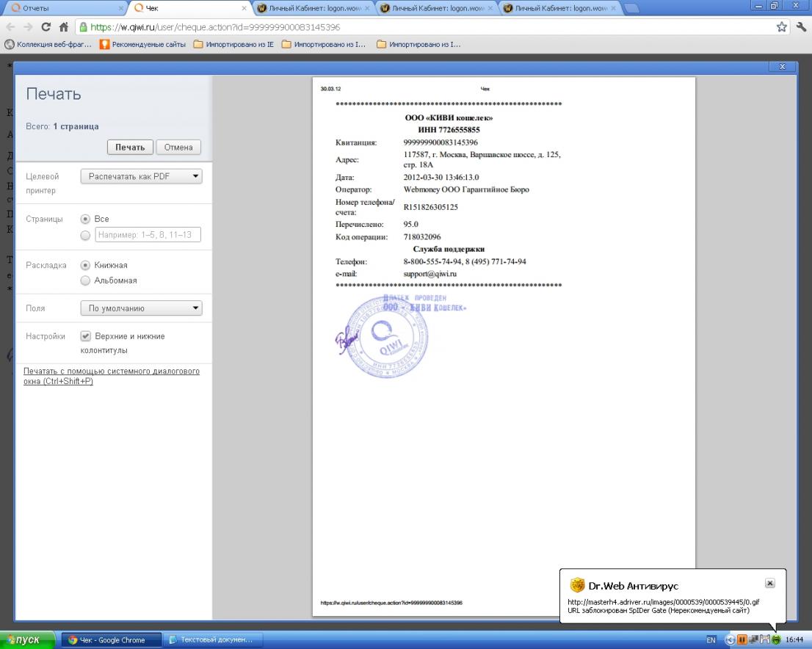Bookmark this page with the star icon
Image resolution: width=812 pixels, height=649 pixels.
pos(782,27)
